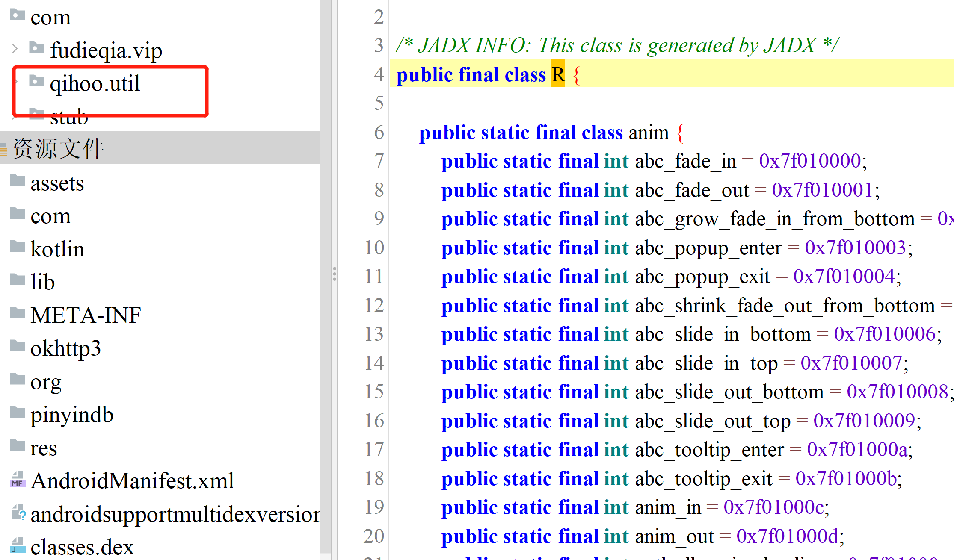Viewport: 954px width, 560px height.
Task: Click the pinyindb folder icon
Action: click(17, 412)
